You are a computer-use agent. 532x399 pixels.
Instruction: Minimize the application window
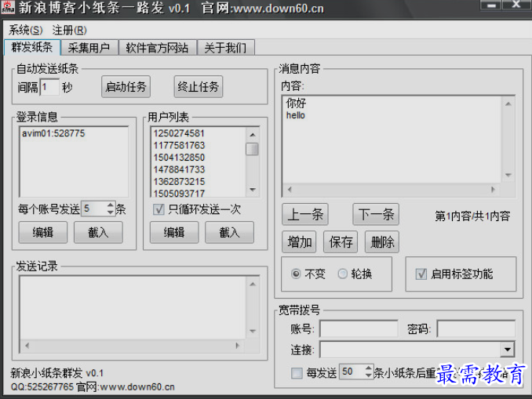pos(491,5)
